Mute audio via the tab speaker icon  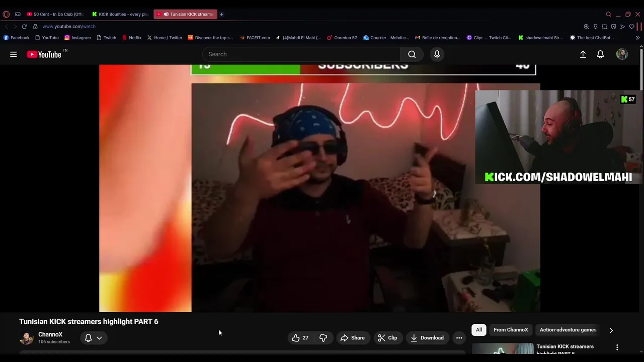[166, 14]
